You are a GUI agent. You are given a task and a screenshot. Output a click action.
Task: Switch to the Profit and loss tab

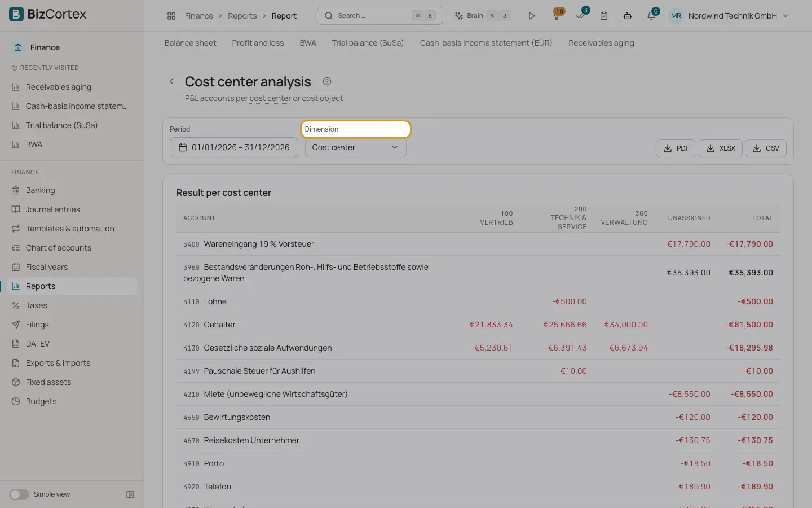258,43
